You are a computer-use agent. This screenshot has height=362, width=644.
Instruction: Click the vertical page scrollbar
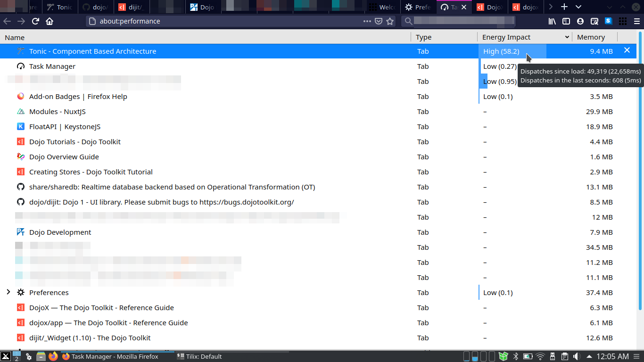point(640,171)
